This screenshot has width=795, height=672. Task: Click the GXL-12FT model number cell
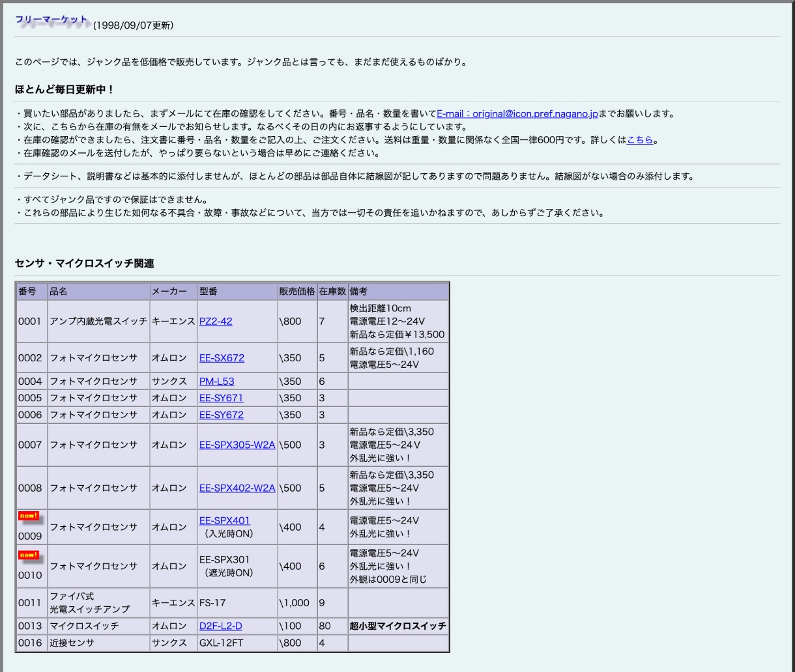point(220,643)
